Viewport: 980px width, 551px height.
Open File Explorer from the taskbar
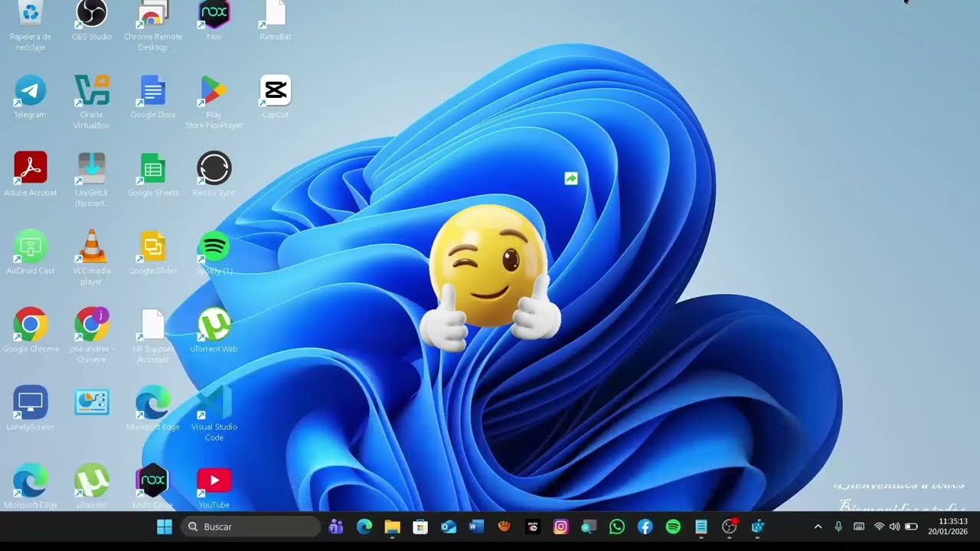click(392, 527)
